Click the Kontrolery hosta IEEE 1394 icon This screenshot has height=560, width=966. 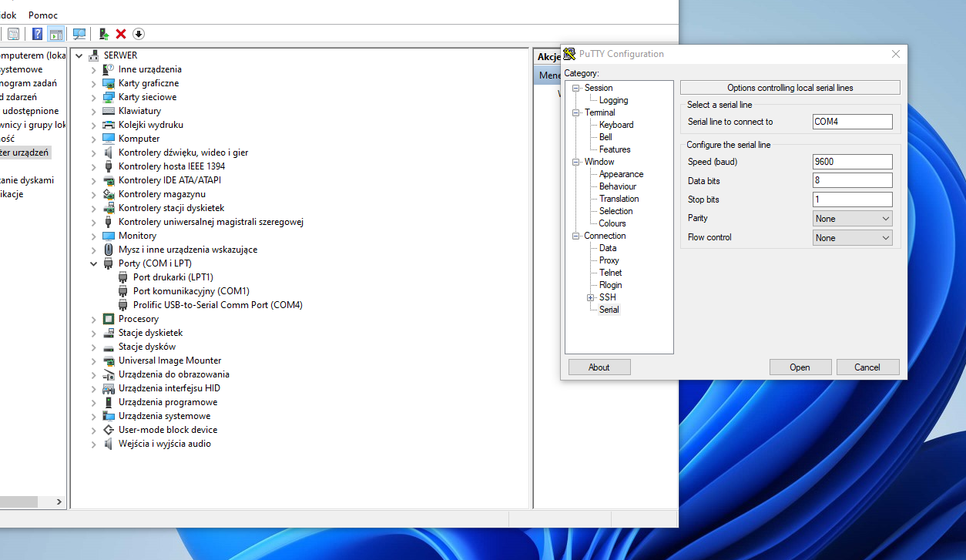click(x=109, y=166)
